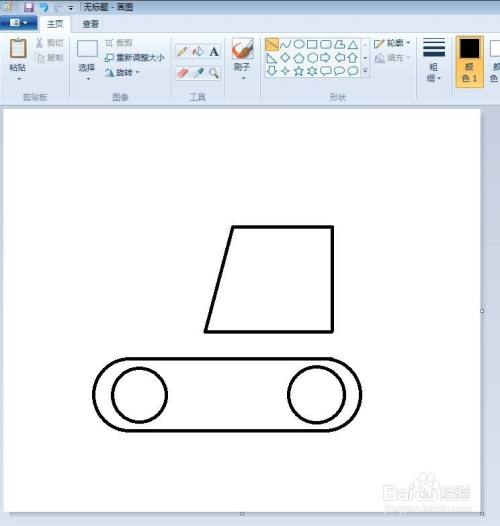Select the Rectangle shape
This screenshot has width=500, height=526.
(312, 44)
